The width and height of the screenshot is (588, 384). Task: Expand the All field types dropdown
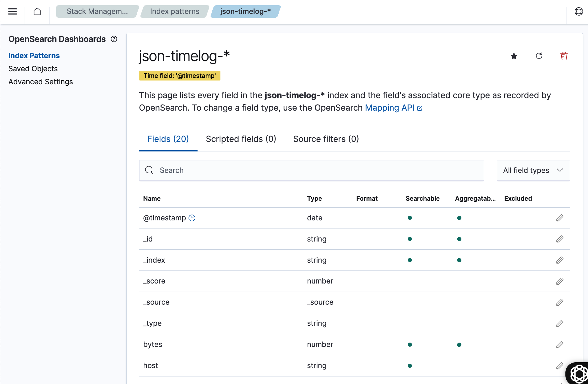coord(533,170)
